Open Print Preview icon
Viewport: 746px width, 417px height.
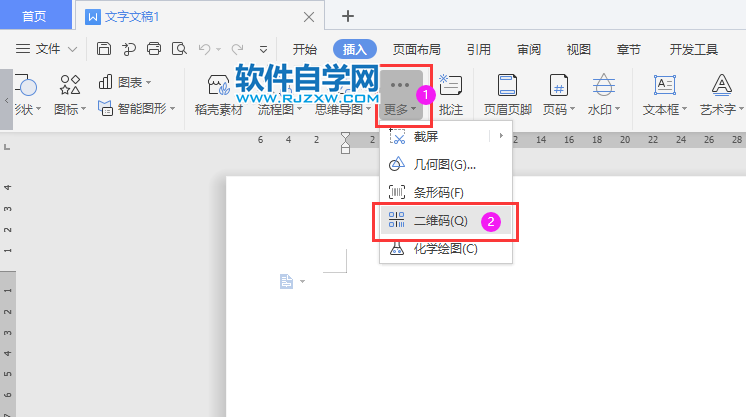[x=179, y=49]
